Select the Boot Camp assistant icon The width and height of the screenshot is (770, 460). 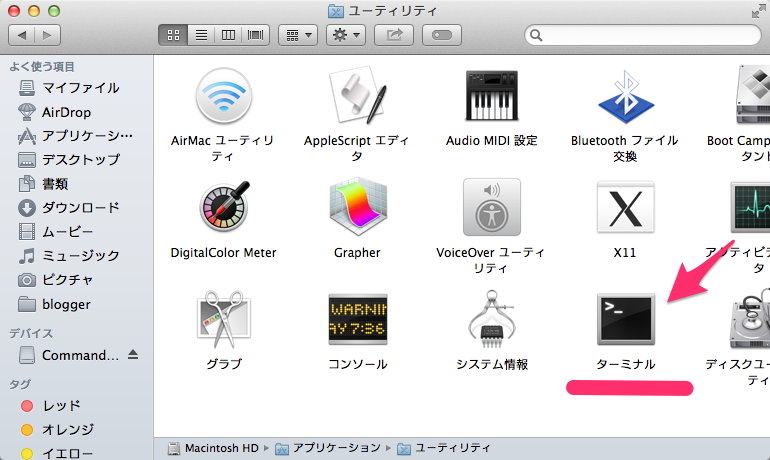pos(753,95)
